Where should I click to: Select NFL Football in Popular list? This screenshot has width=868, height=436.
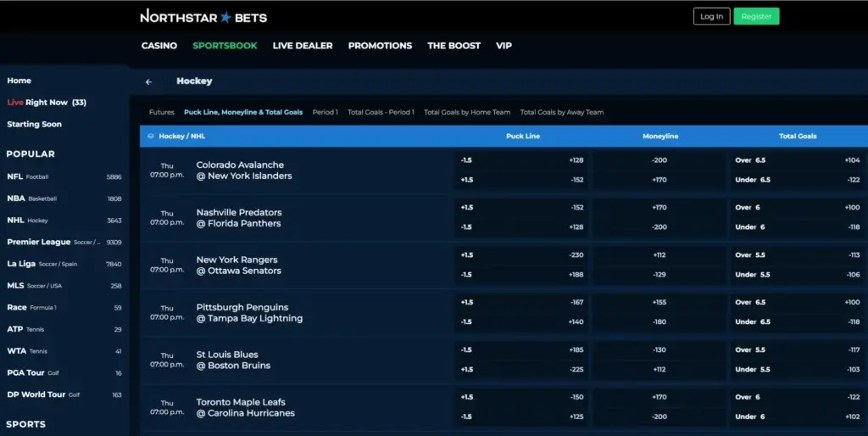[64, 176]
